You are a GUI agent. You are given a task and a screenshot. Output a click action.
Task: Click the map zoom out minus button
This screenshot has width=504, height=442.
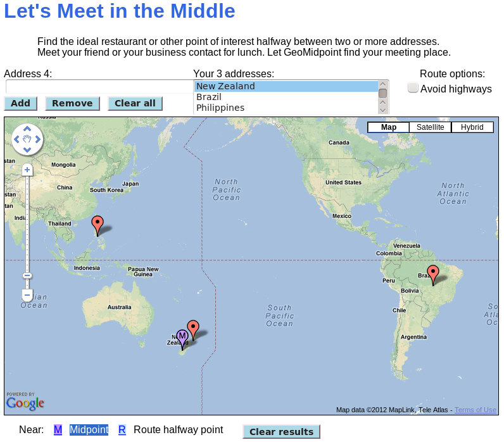coord(27,295)
